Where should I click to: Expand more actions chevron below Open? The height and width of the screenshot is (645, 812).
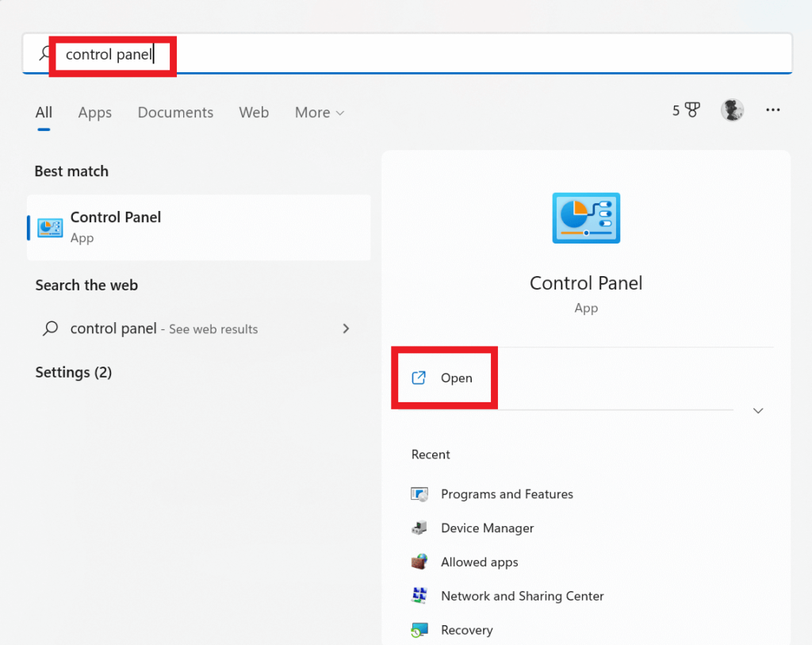coord(758,411)
